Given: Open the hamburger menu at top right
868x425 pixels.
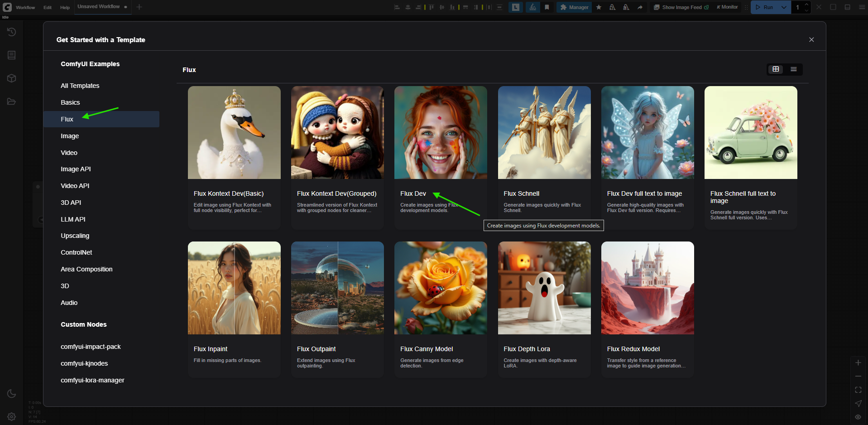Looking at the screenshot, I should [862, 7].
